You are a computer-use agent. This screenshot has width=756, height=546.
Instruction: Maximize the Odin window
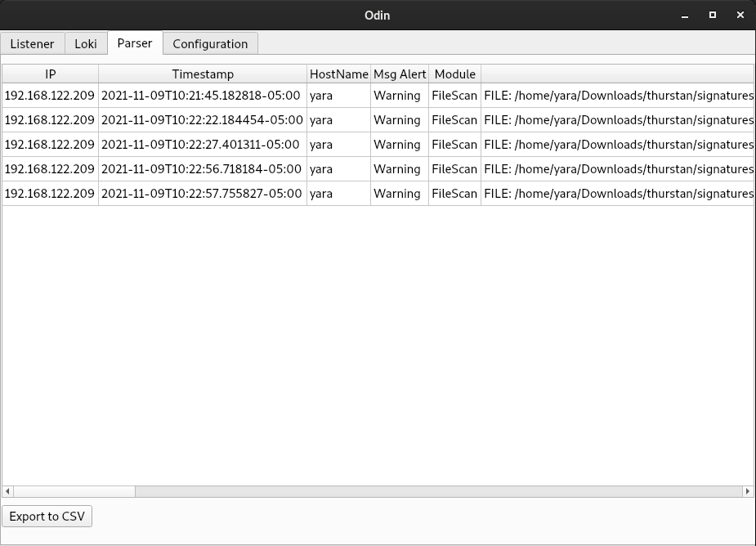tap(713, 15)
